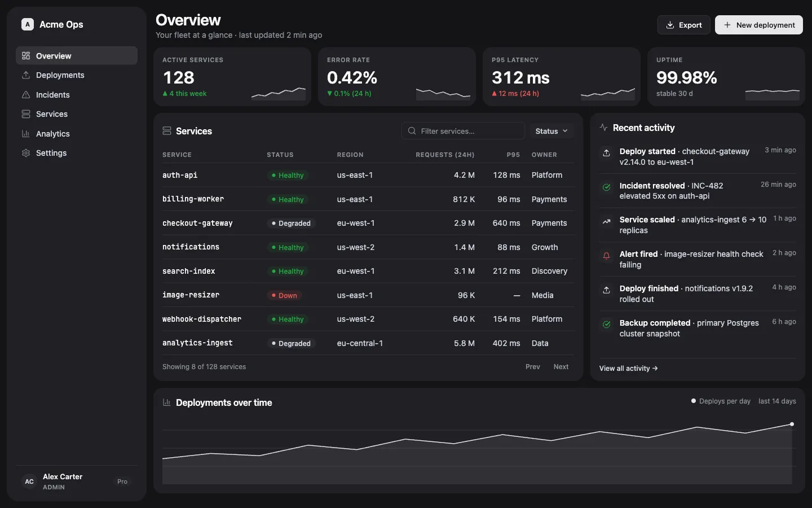812x508 pixels.
Task: Click the Error Rate sparkline chart
Action: point(443,93)
